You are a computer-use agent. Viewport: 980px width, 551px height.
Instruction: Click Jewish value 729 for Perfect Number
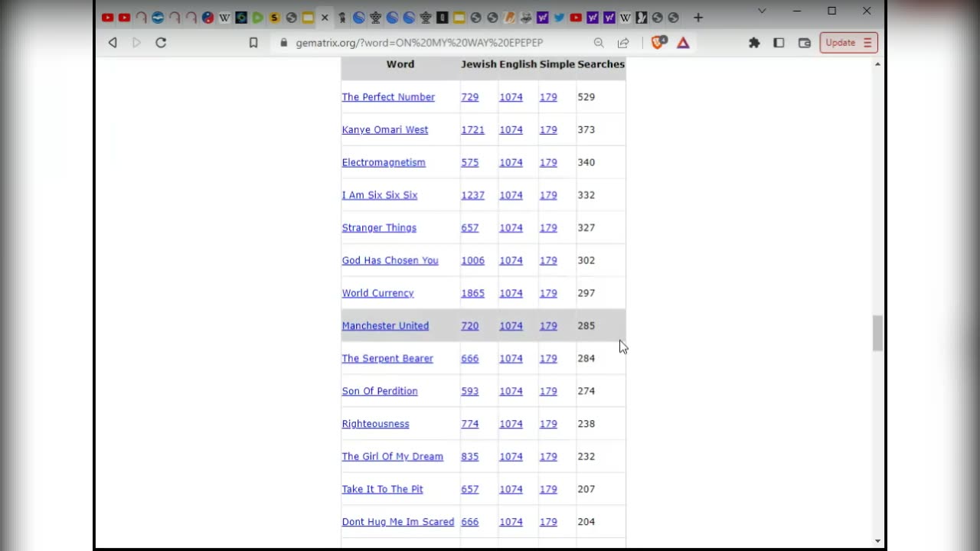click(470, 97)
